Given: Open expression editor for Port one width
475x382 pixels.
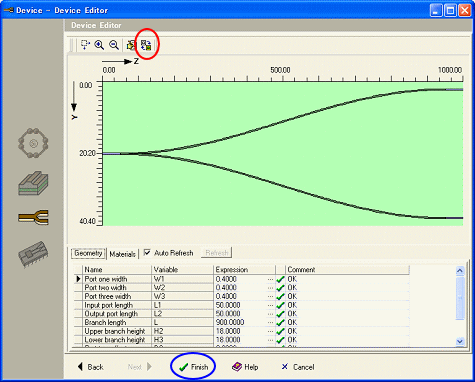Looking at the screenshot, I should 270,279.
